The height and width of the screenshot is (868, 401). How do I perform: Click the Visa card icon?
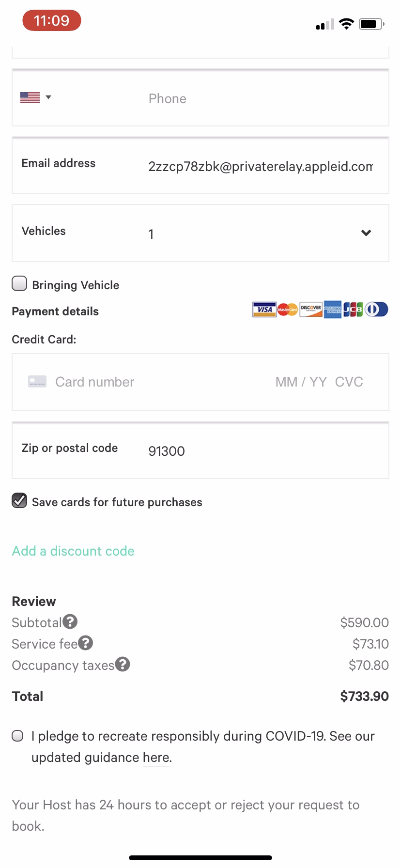coord(264,310)
